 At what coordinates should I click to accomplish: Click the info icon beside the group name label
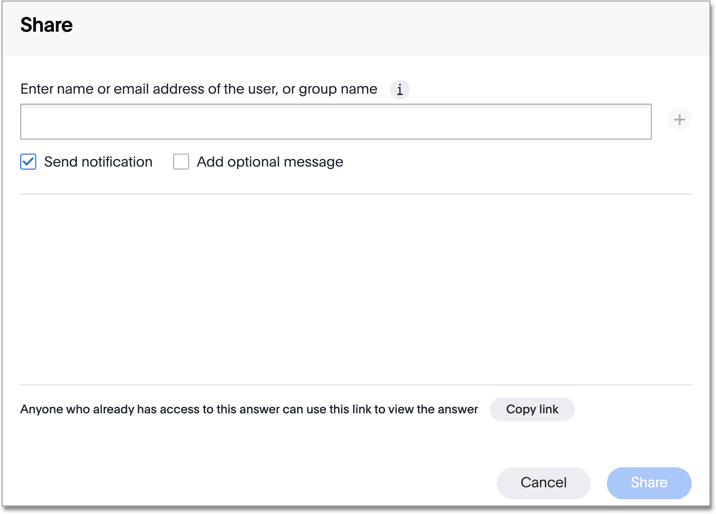[399, 90]
